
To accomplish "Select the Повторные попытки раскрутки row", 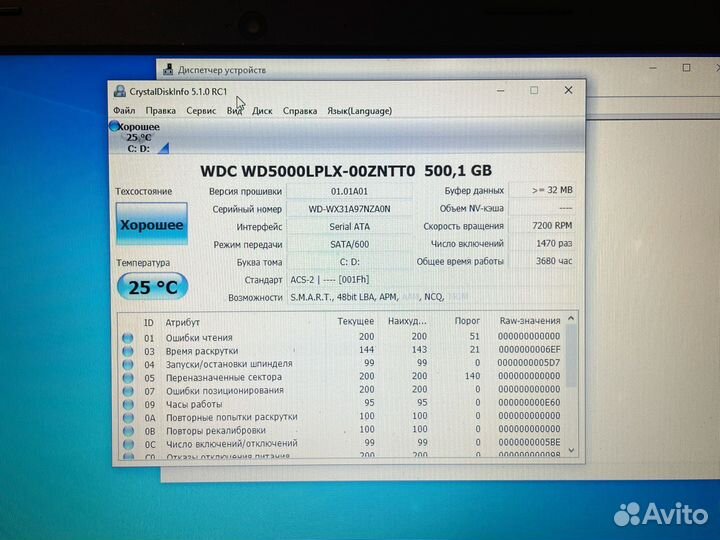I will click(x=341, y=417).
